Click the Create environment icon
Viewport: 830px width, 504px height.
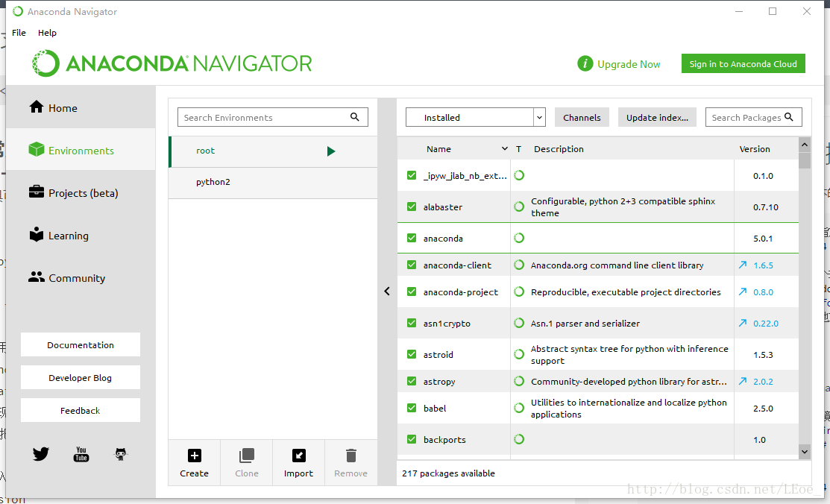point(194,456)
